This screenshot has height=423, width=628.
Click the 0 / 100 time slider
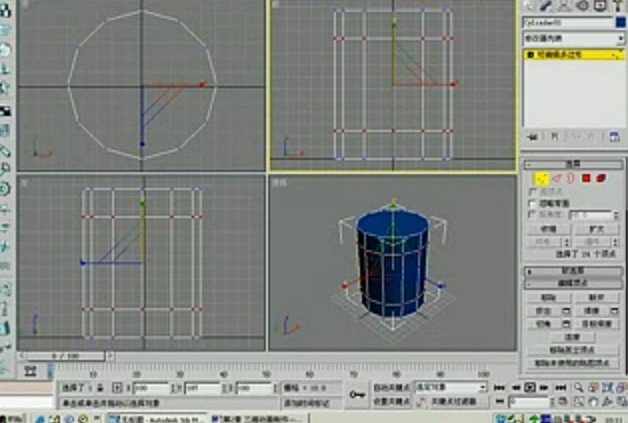pyautogui.click(x=65, y=356)
